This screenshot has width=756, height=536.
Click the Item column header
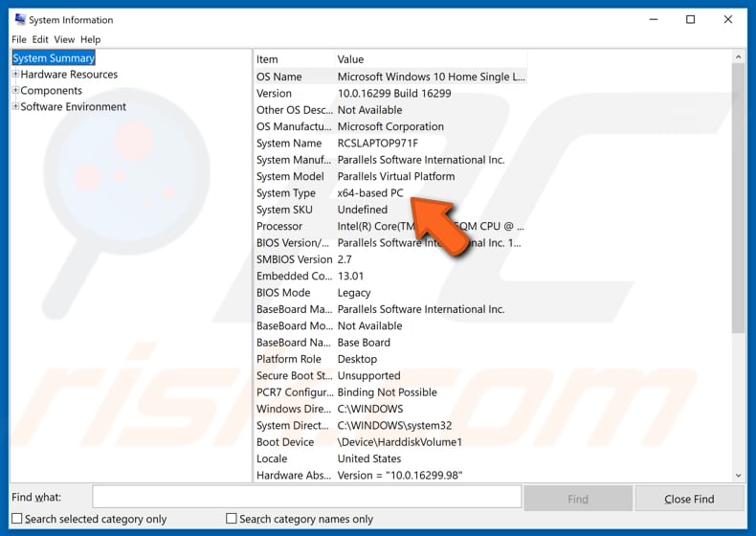point(294,59)
